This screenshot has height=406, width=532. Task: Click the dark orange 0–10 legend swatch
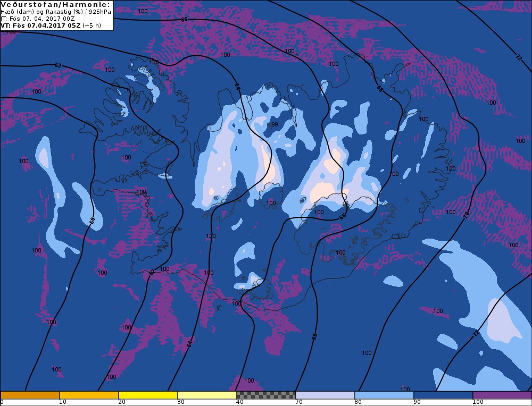(30, 395)
